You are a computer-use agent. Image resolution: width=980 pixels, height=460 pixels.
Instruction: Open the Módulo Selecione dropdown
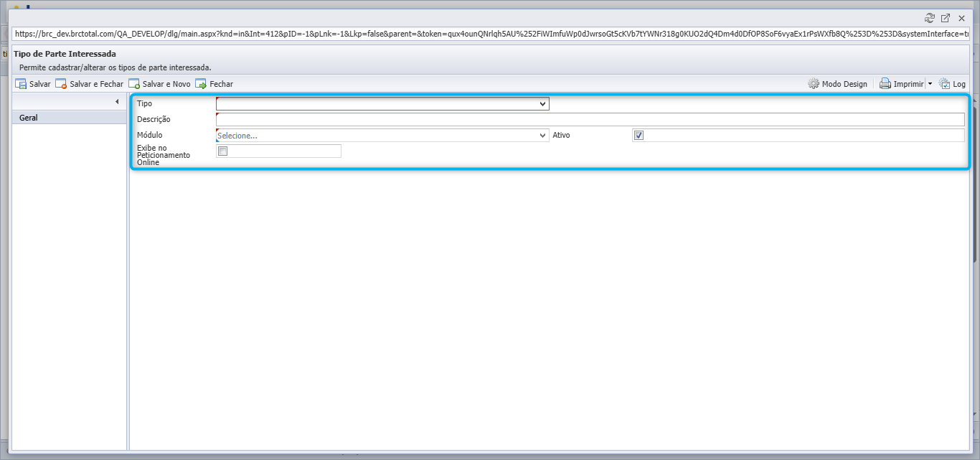[382, 135]
